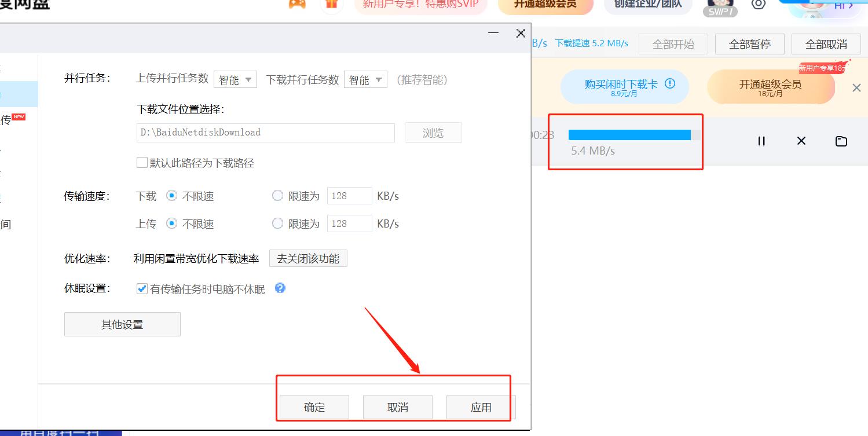Image resolution: width=868 pixels, height=436 pixels.
Task: Uncheck 有传输任务时电脑不休眠
Action: [x=142, y=288]
